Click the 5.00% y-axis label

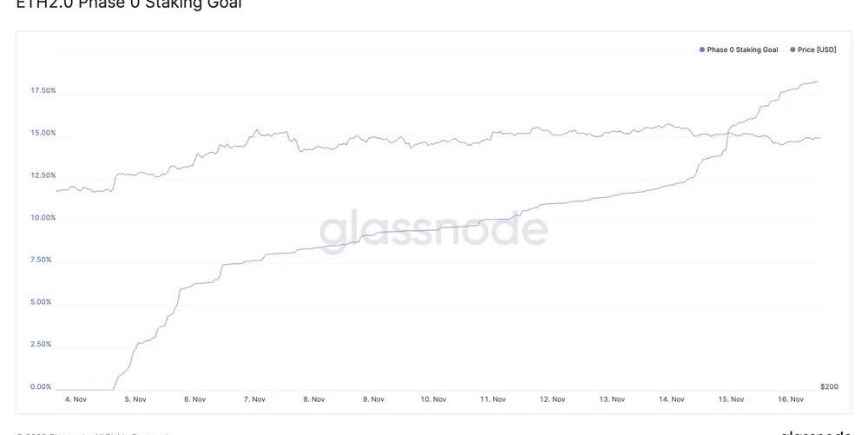43,302
